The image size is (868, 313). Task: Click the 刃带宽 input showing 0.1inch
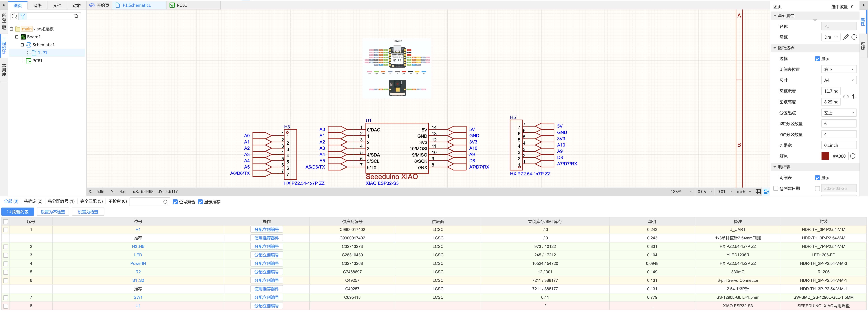839,145
